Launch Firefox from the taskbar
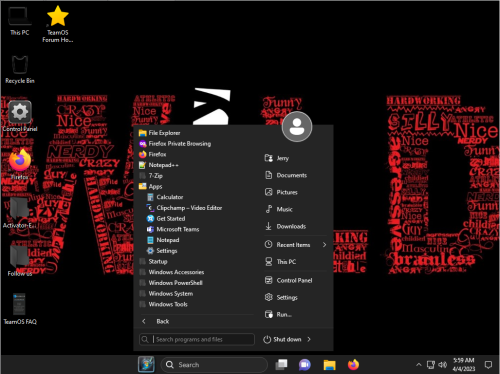Image resolution: width=500 pixels, height=374 pixels. point(353,365)
